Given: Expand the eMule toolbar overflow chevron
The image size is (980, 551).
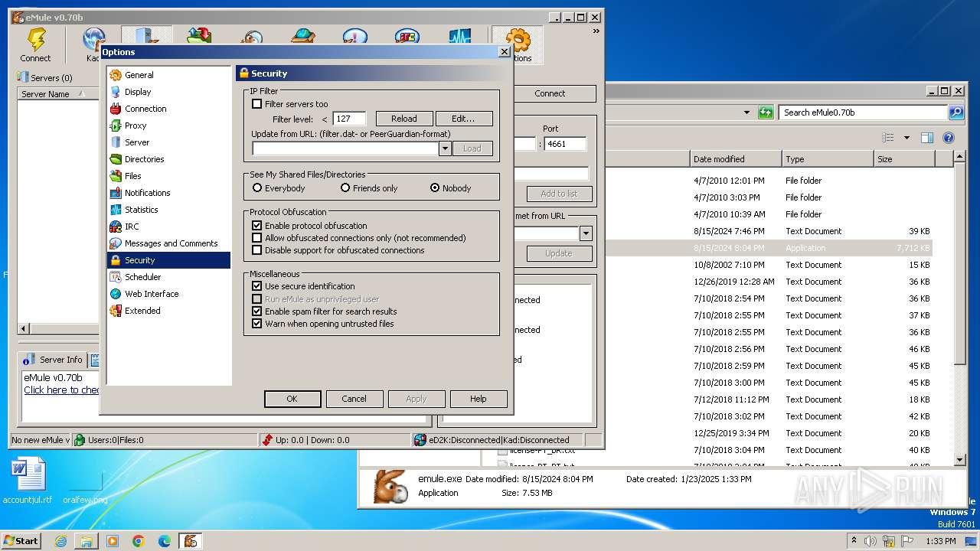Looking at the screenshot, I should coord(596,31).
